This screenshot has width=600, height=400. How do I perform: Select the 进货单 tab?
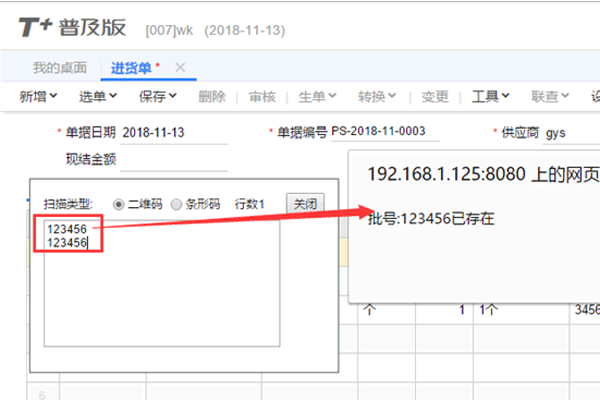click(135, 68)
